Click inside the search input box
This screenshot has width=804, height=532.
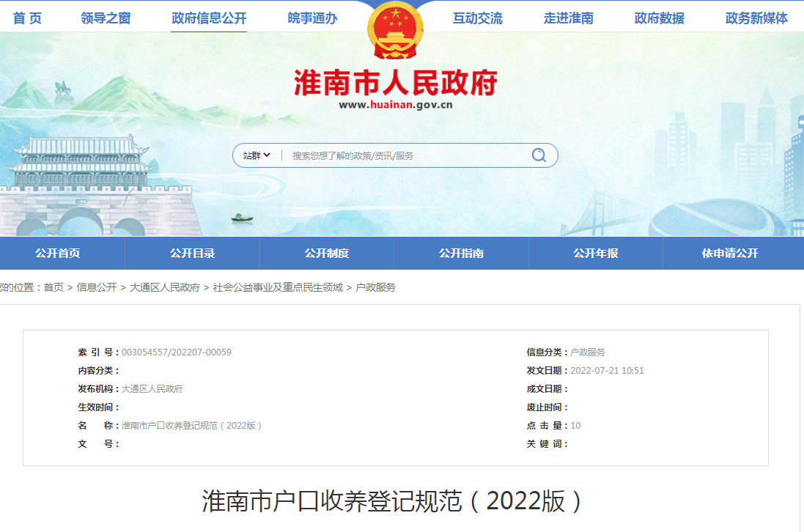point(396,155)
